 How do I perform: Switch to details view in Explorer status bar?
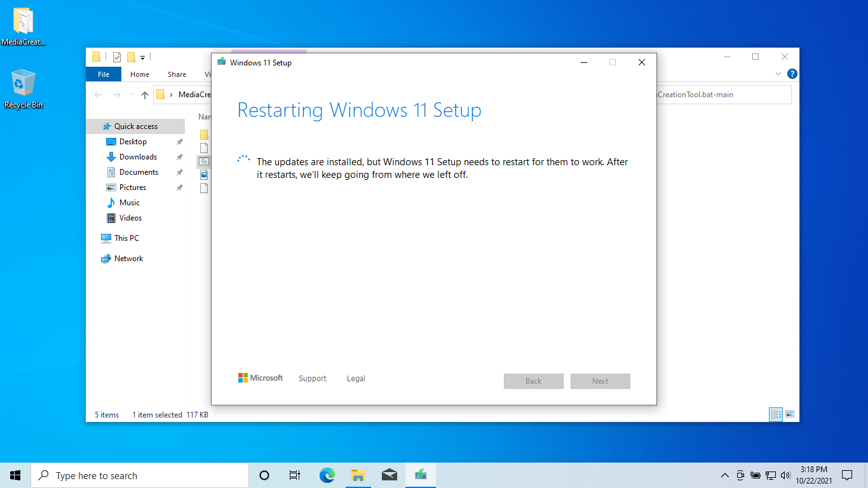pos(776,414)
